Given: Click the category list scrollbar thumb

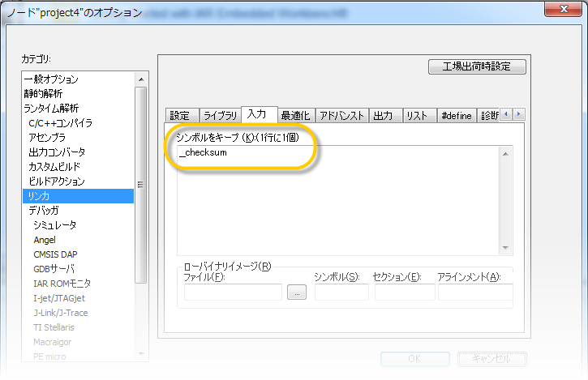Looking at the screenshot, I should (x=141, y=185).
